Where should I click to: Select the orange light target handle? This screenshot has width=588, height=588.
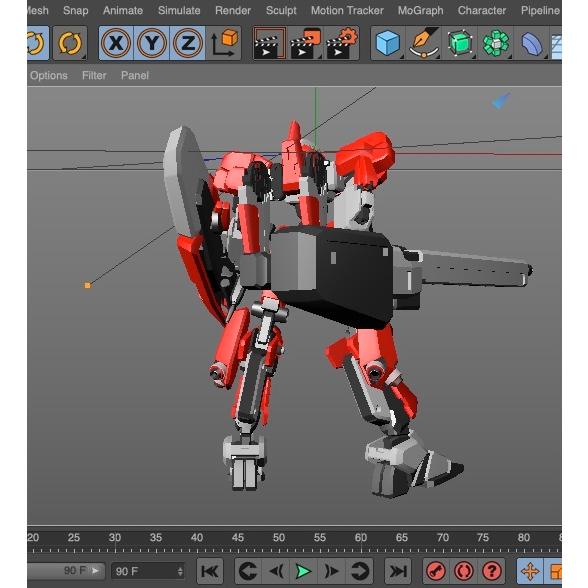pos(87,285)
